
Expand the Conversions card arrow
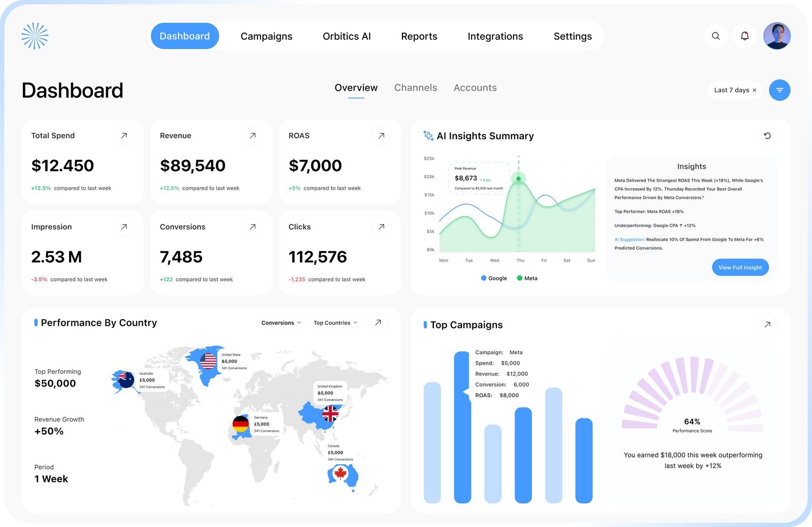tap(252, 227)
